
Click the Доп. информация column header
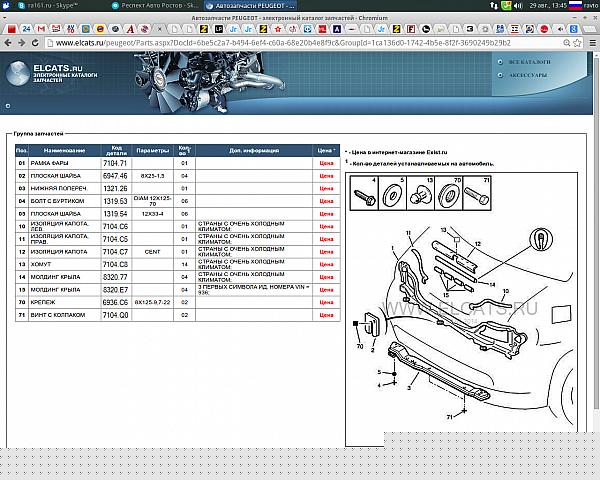click(x=254, y=150)
